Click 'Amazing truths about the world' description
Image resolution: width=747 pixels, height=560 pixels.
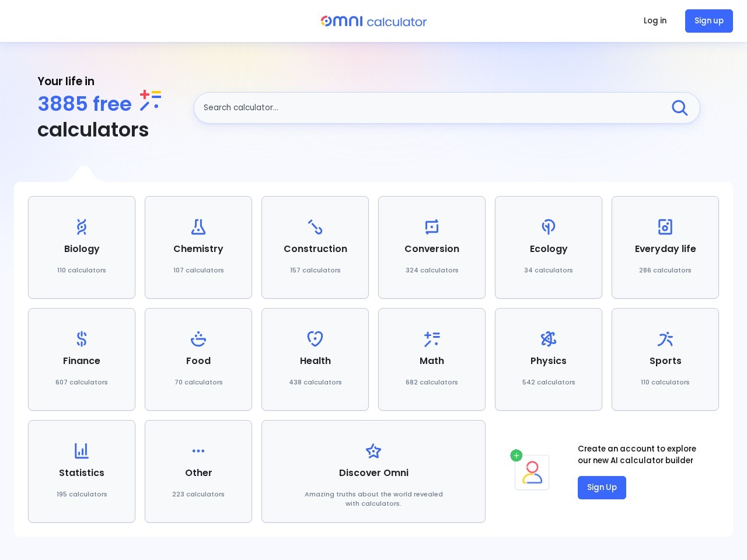[373, 499]
